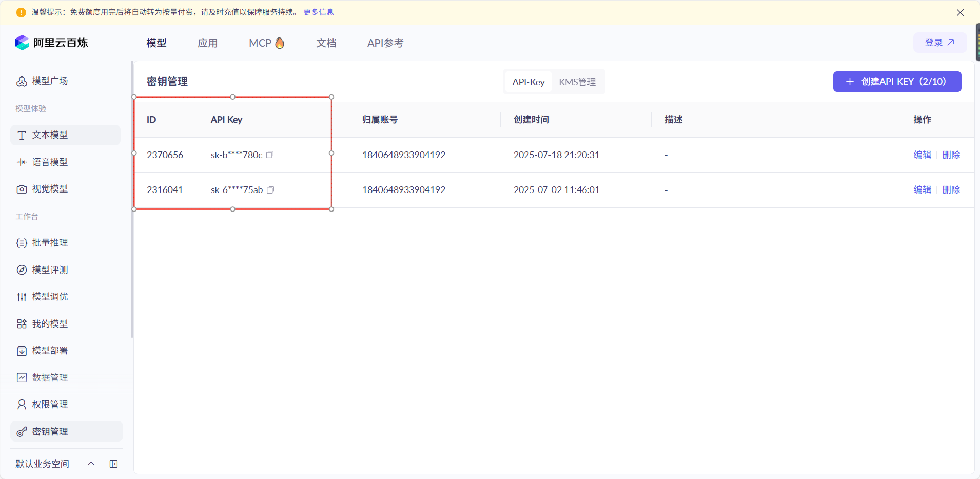Open 语音模型 in the sidebar
This screenshot has height=479, width=980.
[50, 162]
